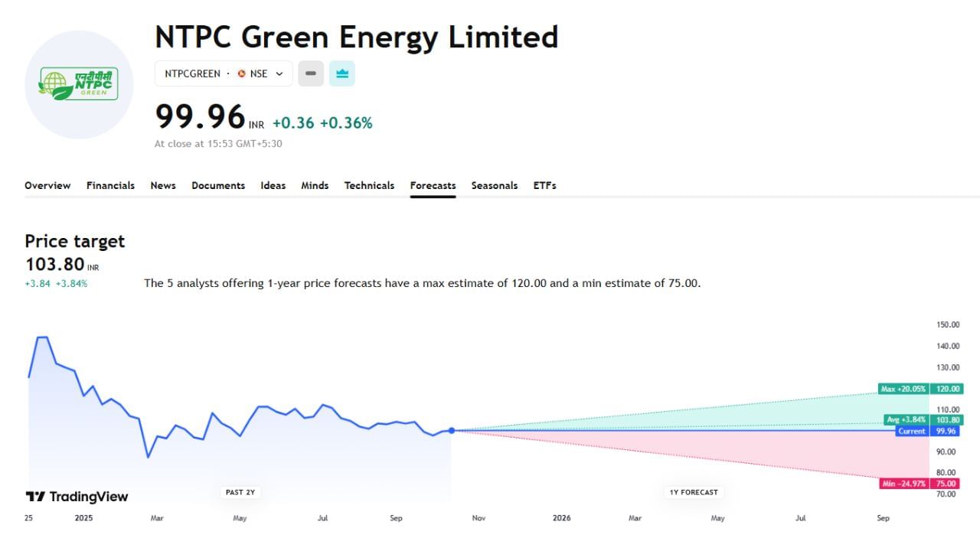The image size is (980, 551).
Task: Select the Sep label on chart timeline
Action: click(x=396, y=518)
